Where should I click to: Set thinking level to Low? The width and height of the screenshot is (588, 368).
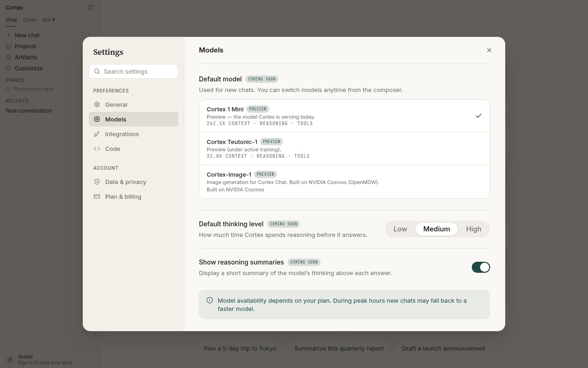pyautogui.click(x=400, y=229)
